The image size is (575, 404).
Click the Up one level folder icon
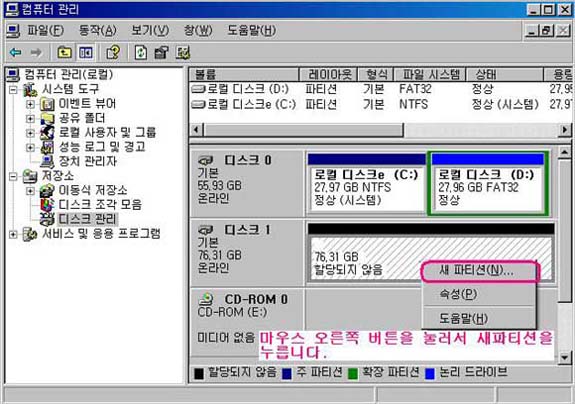(x=64, y=53)
